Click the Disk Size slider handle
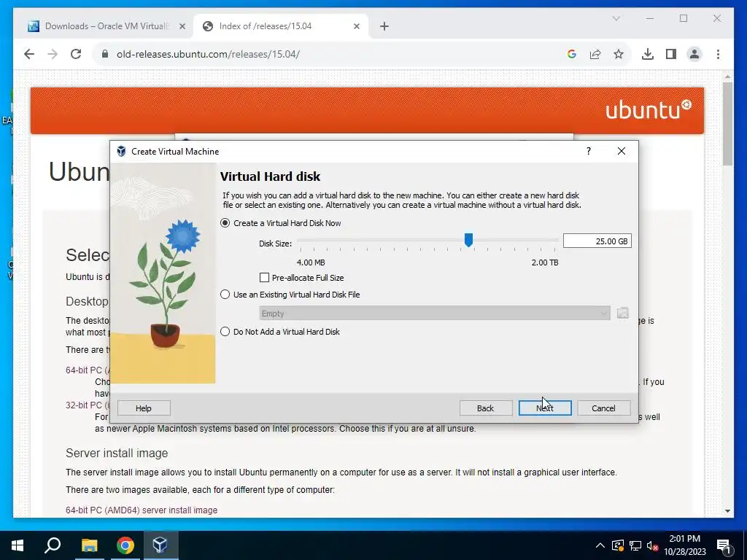This screenshot has width=747, height=560. tap(468, 240)
